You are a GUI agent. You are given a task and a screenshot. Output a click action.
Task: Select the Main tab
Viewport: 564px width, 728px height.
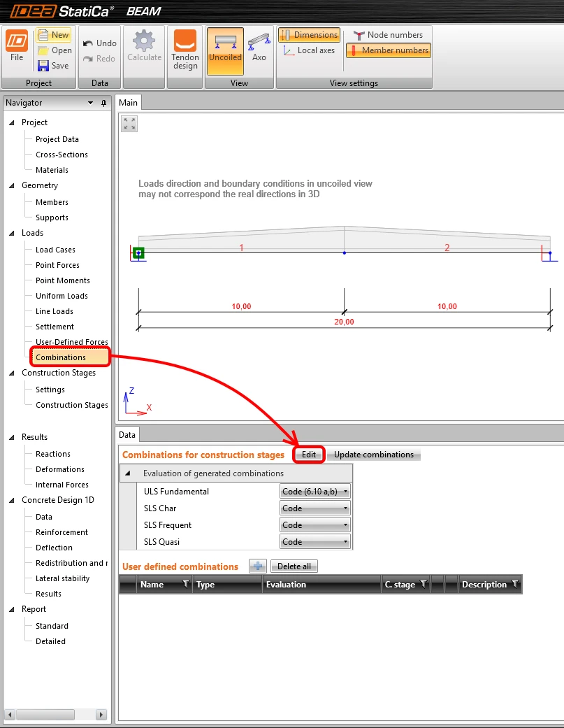pyautogui.click(x=128, y=103)
